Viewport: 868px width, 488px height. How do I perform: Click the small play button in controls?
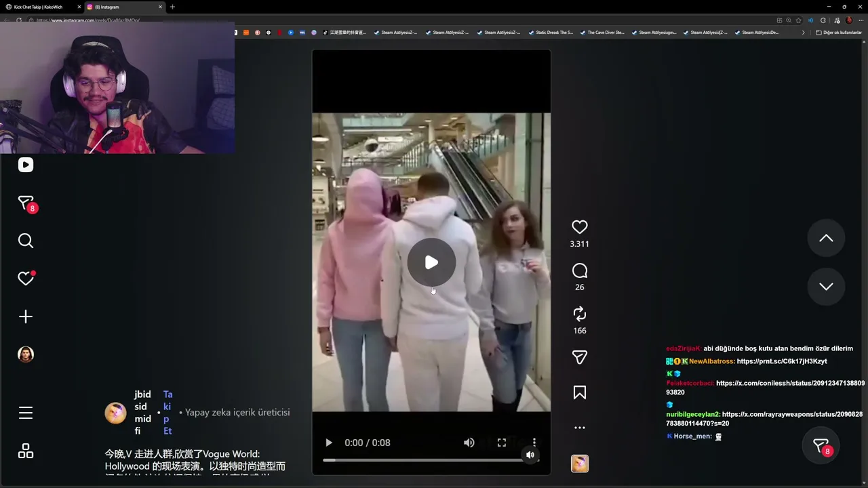(329, 443)
